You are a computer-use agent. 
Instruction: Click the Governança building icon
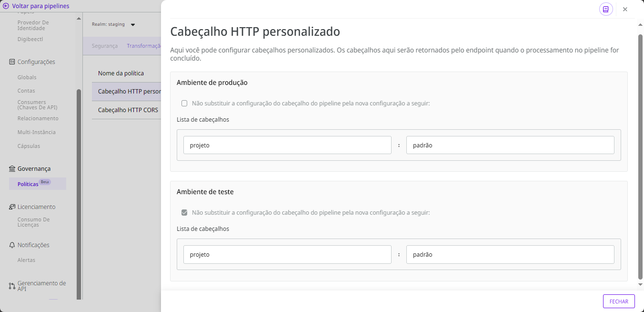click(x=12, y=169)
